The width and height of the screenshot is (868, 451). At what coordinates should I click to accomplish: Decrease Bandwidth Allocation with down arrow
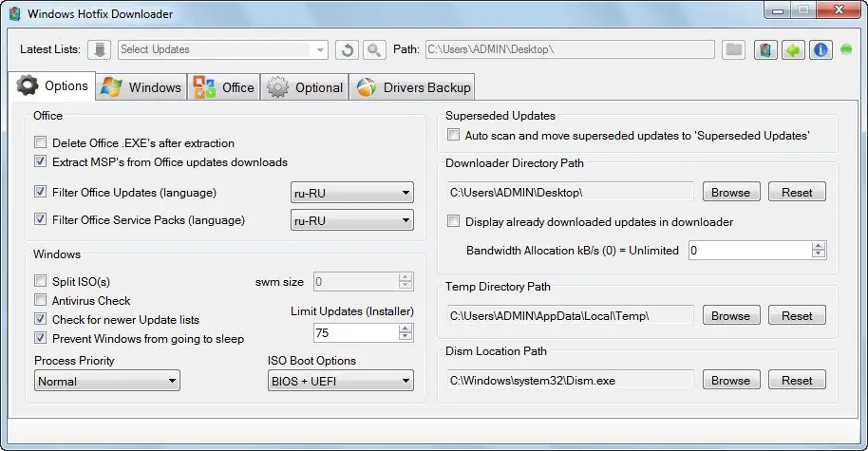pyautogui.click(x=819, y=254)
